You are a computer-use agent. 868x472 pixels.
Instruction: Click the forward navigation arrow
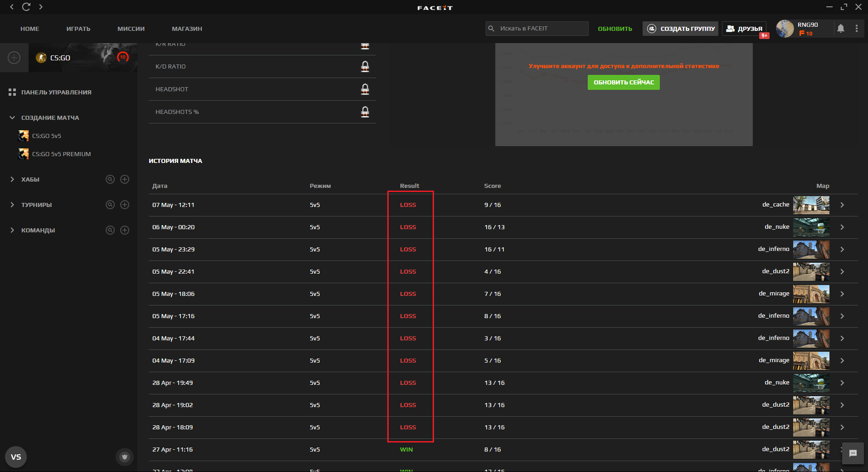pos(41,7)
